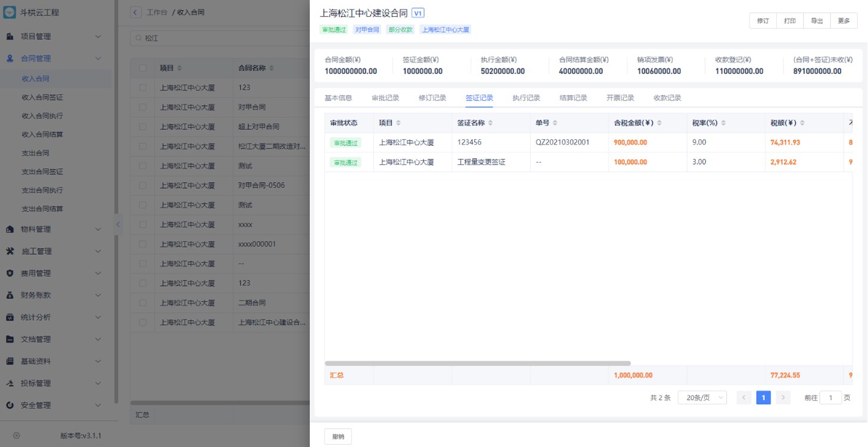
Task: Click the 前往 page number input field
Action: pyautogui.click(x=830, y=398)
